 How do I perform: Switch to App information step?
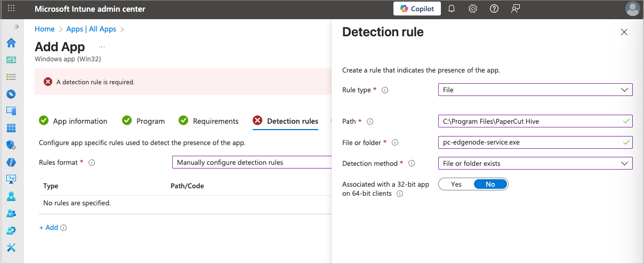(74, 121)
